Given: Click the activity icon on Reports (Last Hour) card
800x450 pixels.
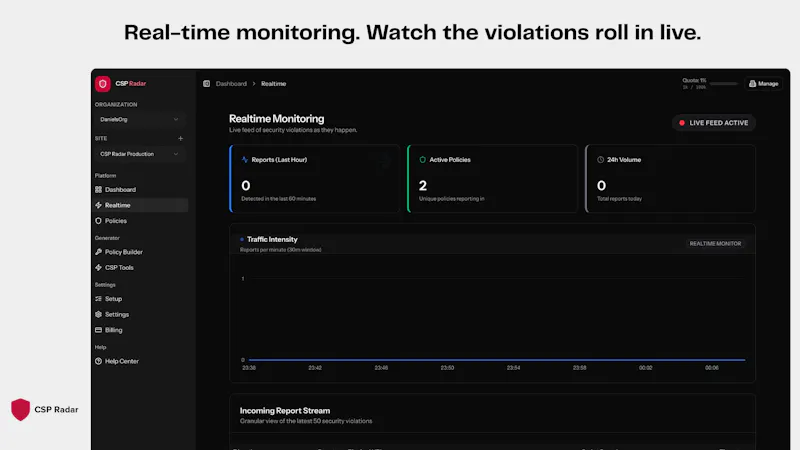Looking at the screenshot, I should click(x=245, y=160).
